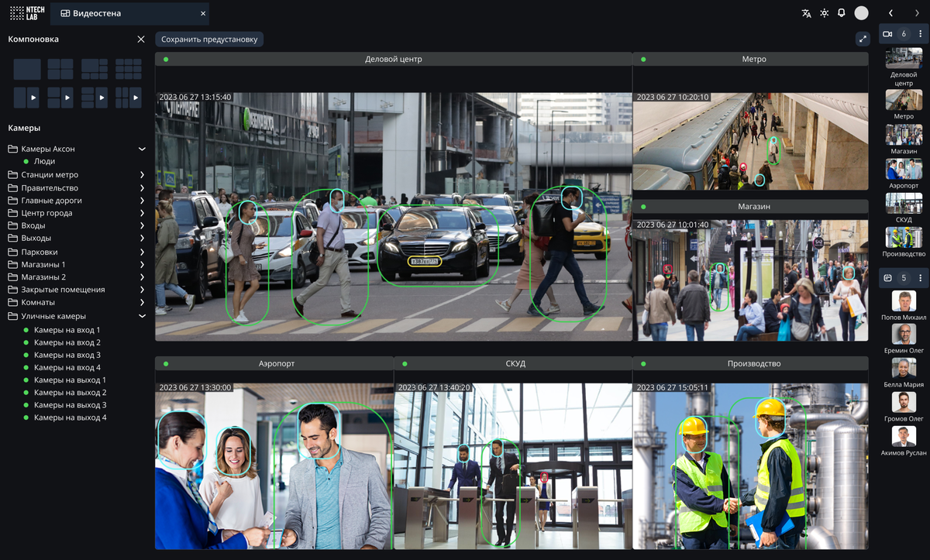
Task: Click the camera icon in right panel
Action: pyautogui.click(x=888, y=34)
